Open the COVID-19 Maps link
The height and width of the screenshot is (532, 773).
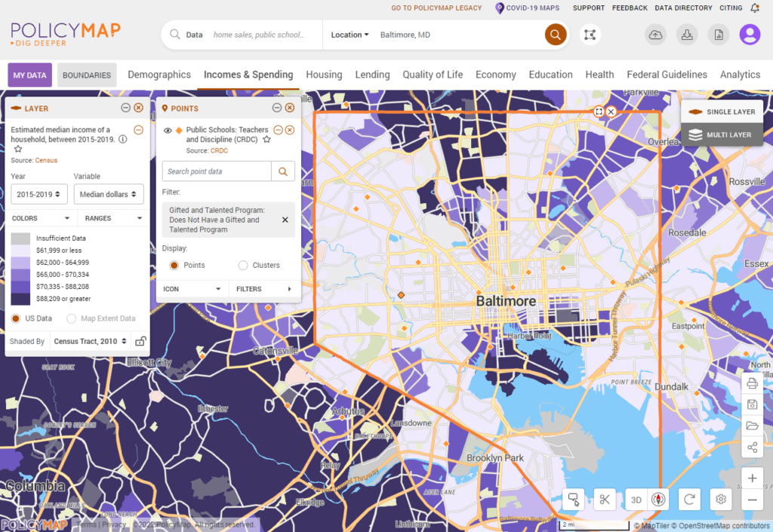[x=527, y=8]
